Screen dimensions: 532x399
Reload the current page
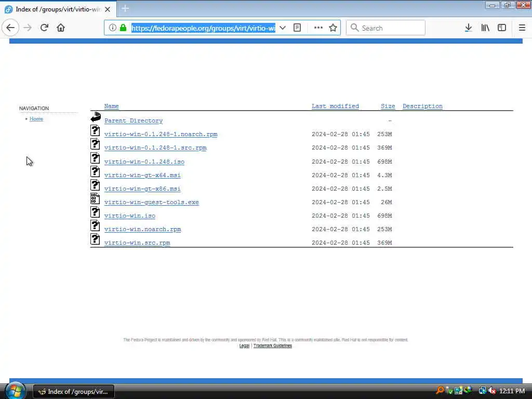pyautogui.click(x=44, y=28)
